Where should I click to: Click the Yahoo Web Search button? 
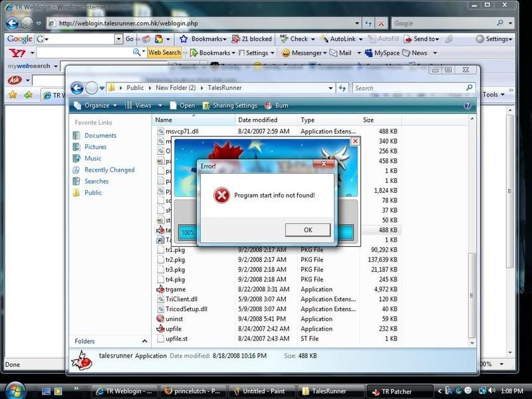pos(164,53)
